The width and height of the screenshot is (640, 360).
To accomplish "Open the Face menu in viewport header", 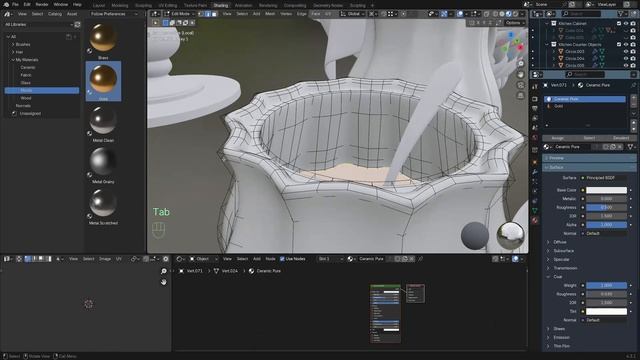I will click(x=316, y=14).
